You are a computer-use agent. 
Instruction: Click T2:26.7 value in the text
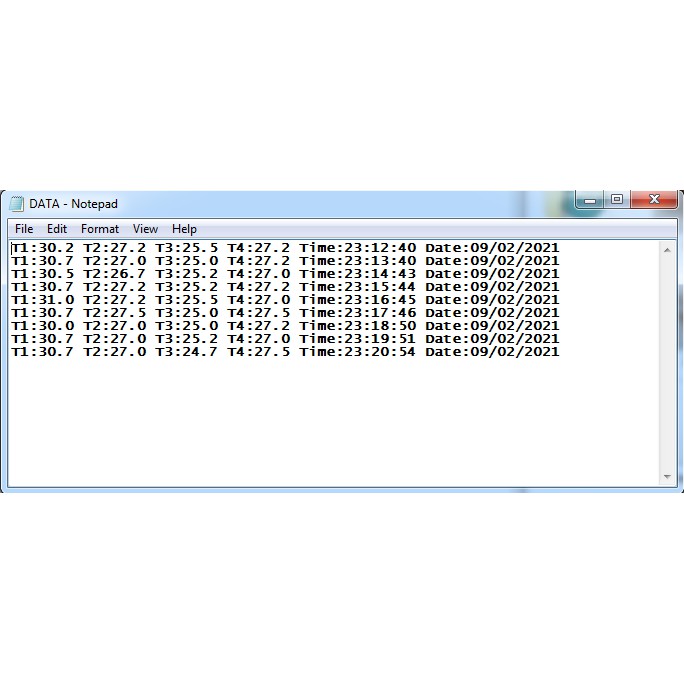point(115,274)
